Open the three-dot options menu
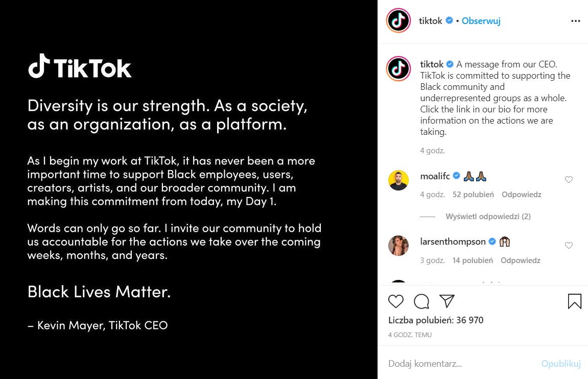This screenshot has height=379, width=588. coord(575,21)
